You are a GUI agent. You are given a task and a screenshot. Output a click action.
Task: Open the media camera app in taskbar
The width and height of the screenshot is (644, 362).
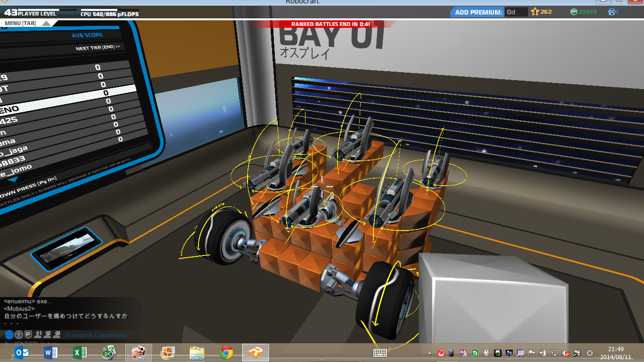pyautogui.click(x=139, y=353)
